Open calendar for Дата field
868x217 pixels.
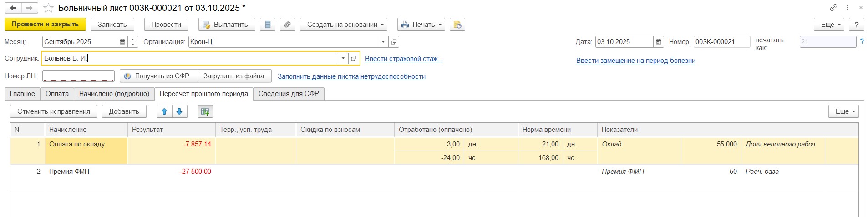coord(659,42)
